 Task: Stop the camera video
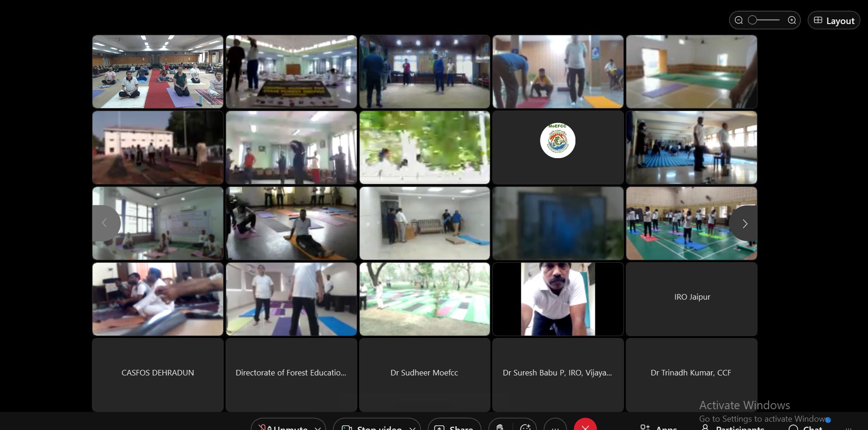[373, 427]
